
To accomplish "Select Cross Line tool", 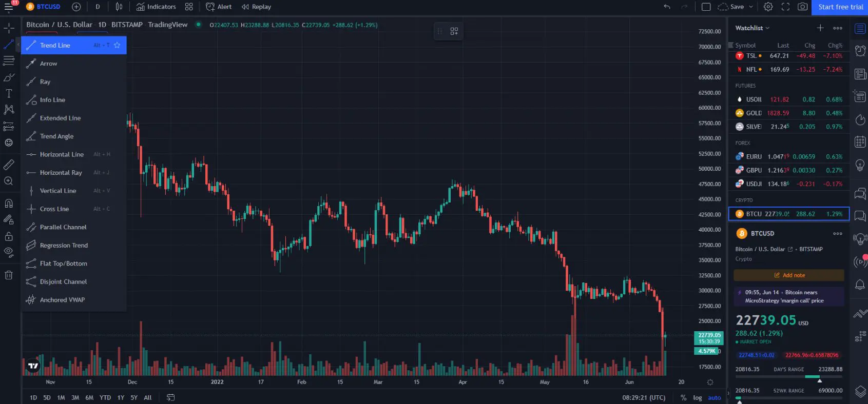I will tap(73, 209).
